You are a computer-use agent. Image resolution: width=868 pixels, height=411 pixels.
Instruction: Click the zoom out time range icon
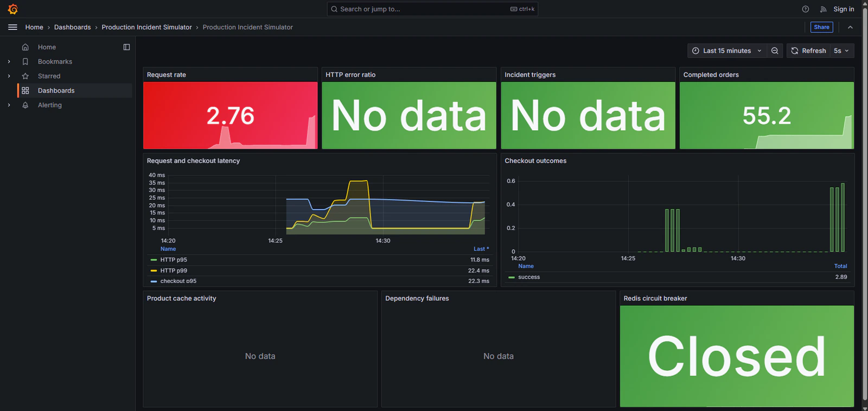775,50
